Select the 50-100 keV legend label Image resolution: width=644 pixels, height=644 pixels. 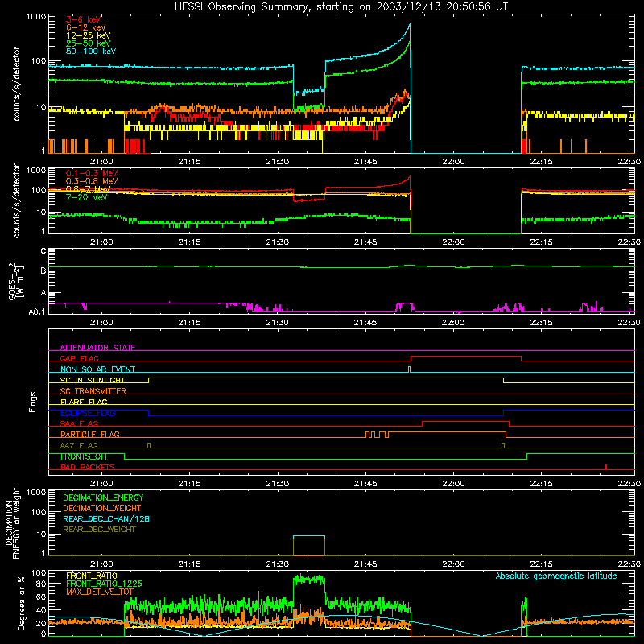91,52
